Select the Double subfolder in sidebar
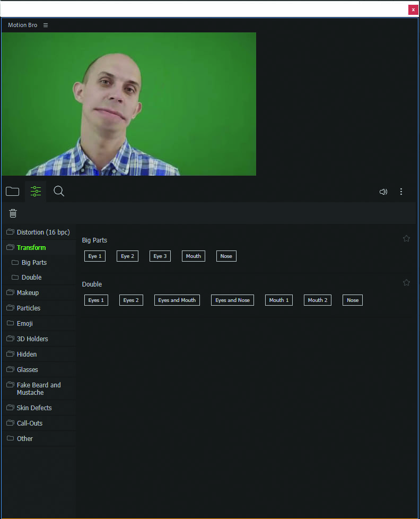The height and width of the screenshot is (519, 420). click(x=39, y=278)
